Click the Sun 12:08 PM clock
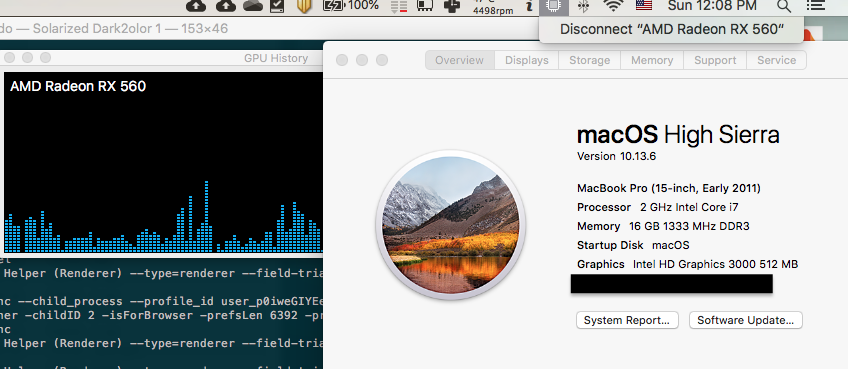848x369 pixels. (712, 6)
